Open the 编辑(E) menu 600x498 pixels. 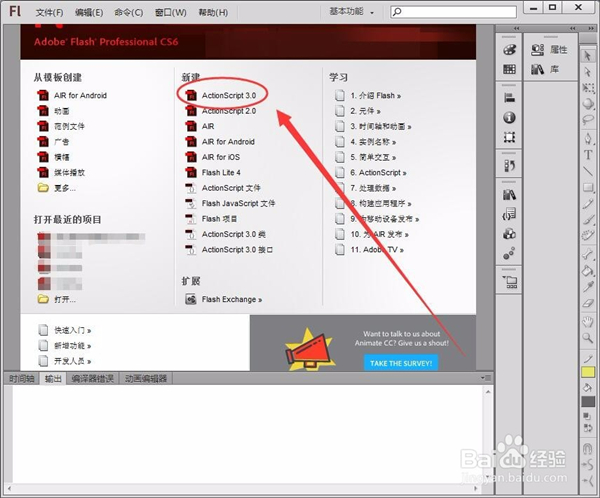89,13
